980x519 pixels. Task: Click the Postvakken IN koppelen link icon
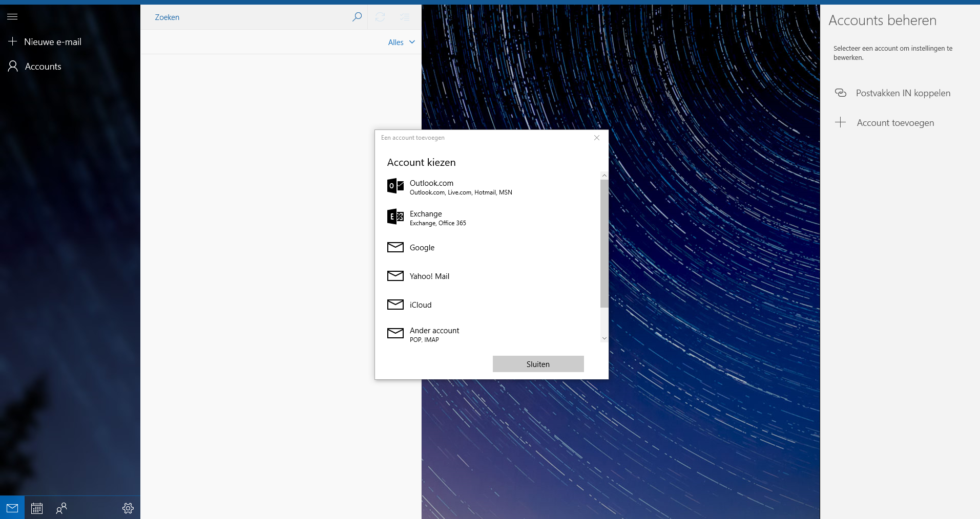(x=841, y=93)
